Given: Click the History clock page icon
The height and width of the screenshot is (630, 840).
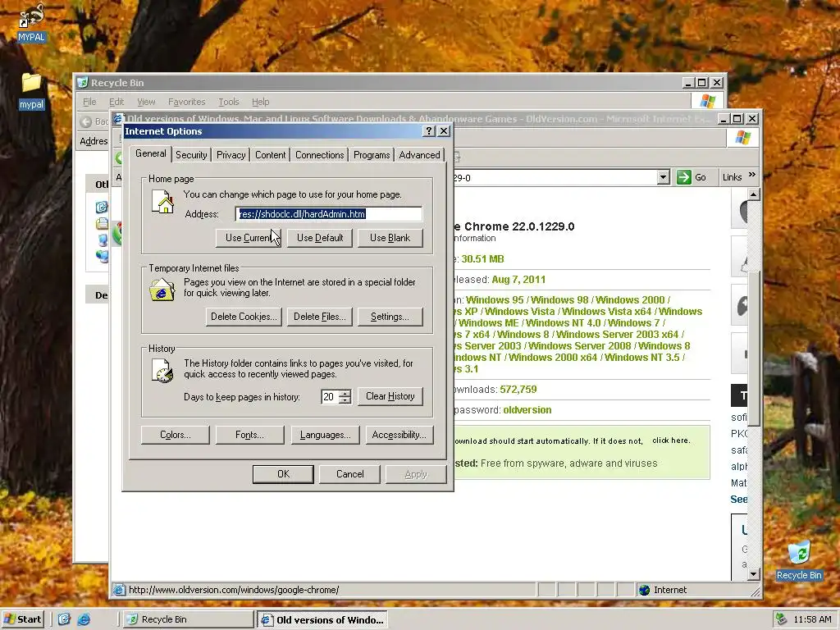Looking at the screenshot, I should point(163,371).
